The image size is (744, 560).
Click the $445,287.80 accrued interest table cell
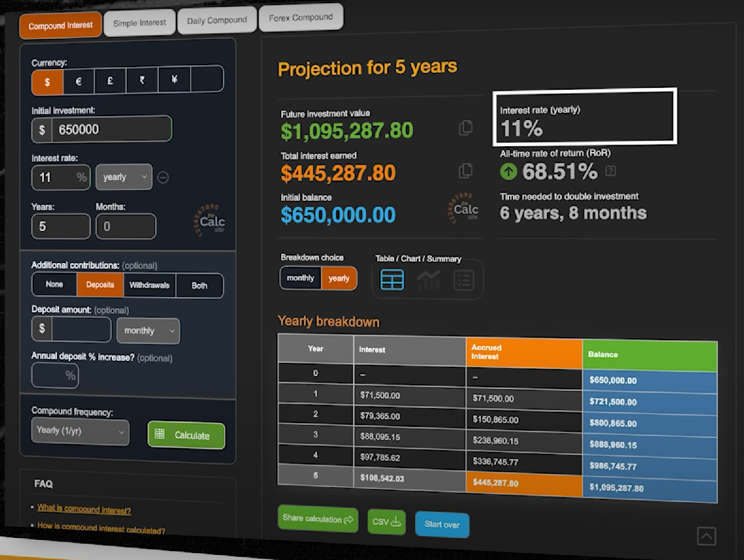[524, 483]
